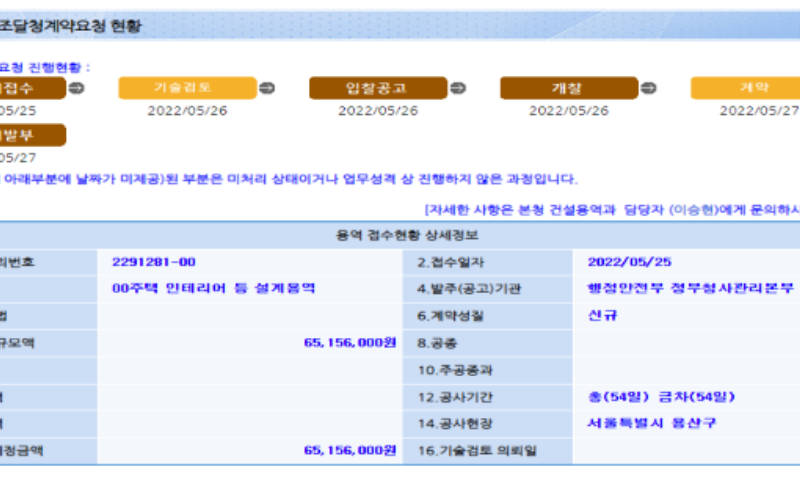Click the 발부 step in second row

[32, 135]
